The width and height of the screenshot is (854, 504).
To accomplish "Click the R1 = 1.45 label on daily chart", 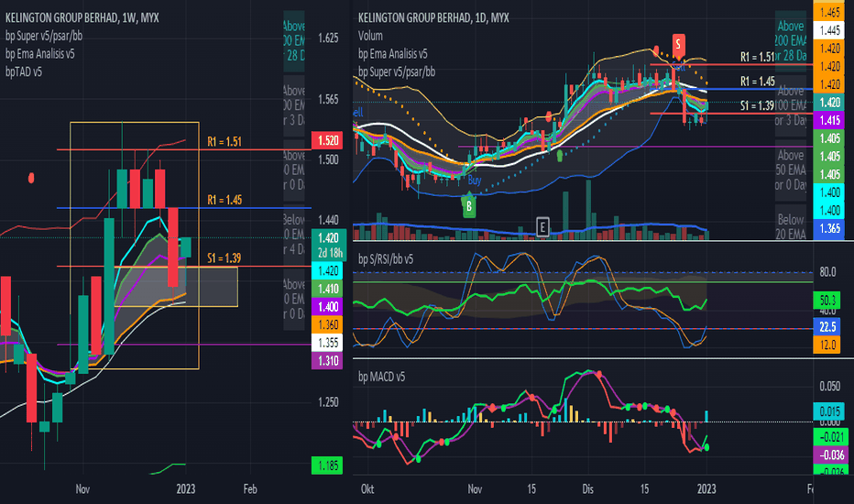I will tap(758, 82).
